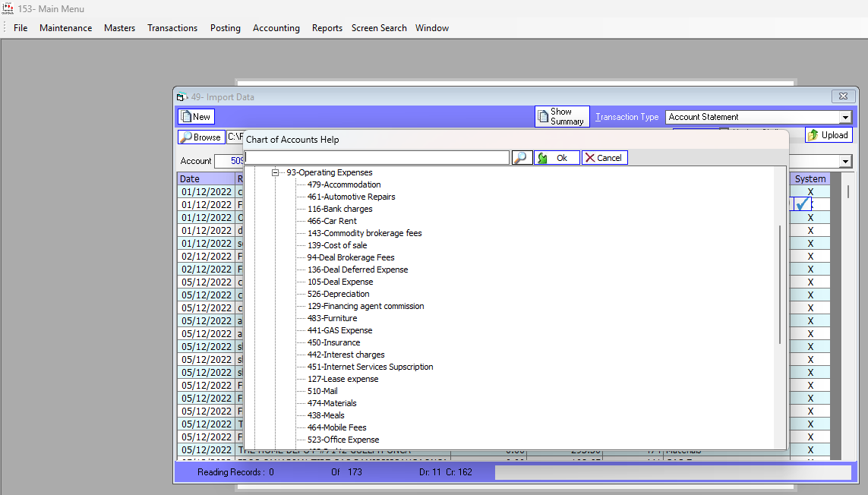
Task: Select 105-Deal Expense account
Action: point(340,282)
